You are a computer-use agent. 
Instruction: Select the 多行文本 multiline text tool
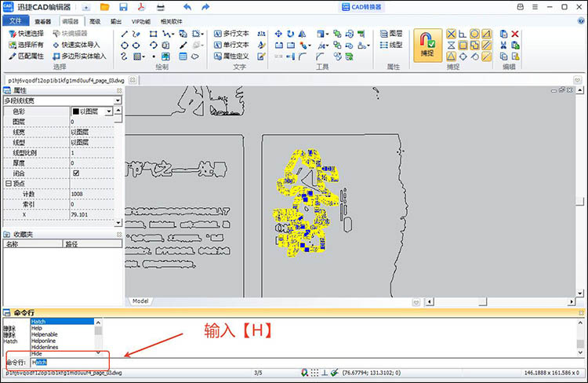[230, 34]
